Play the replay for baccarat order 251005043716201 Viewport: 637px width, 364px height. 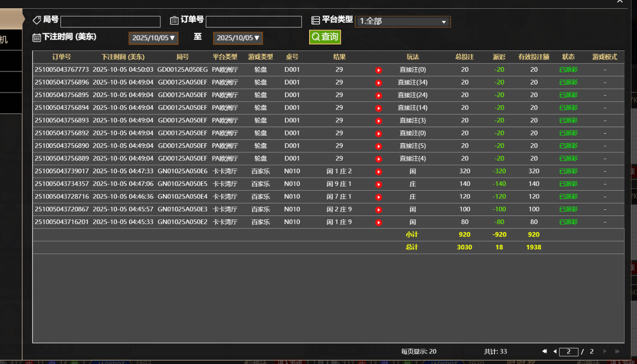(x=378, y=222)
